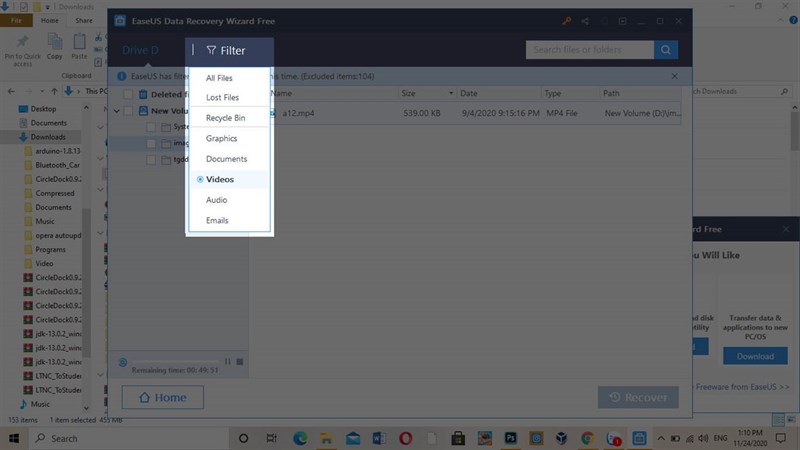The image size is (800, 450).
Task: Choose All Files in the filter menu
Action: coord(219,78)
